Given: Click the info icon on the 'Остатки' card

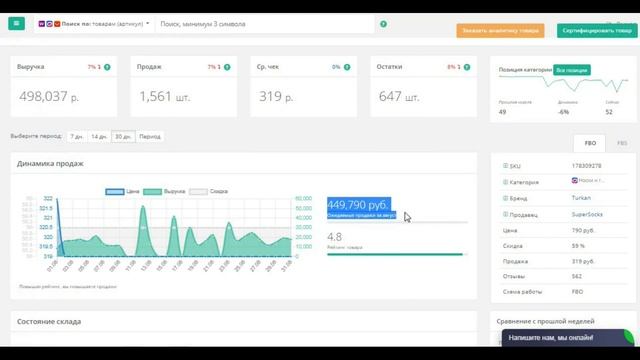Looking at the screenshot, I should [467, 67].
